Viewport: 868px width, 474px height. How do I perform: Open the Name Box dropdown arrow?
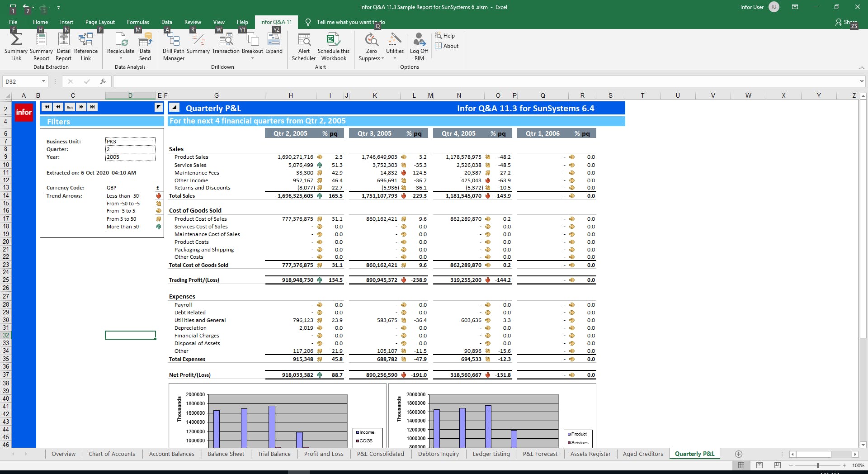click(43, 81)
